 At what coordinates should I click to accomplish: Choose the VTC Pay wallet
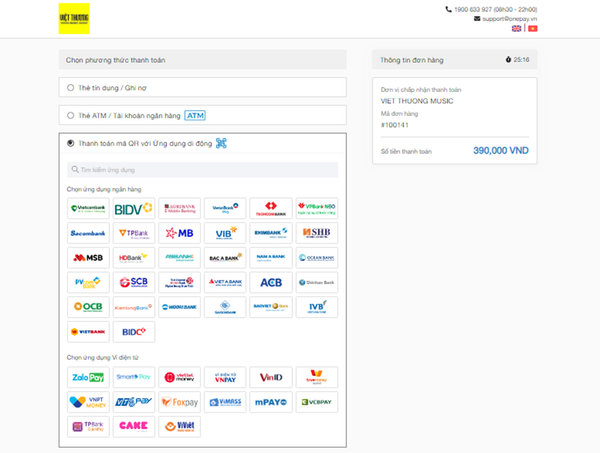click(x=134, y=402)
